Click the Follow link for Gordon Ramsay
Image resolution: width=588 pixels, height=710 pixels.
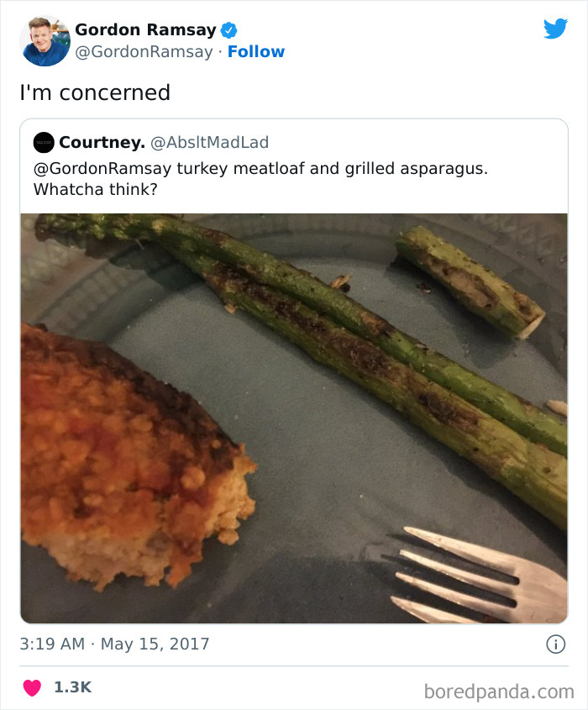coord(256,51)
